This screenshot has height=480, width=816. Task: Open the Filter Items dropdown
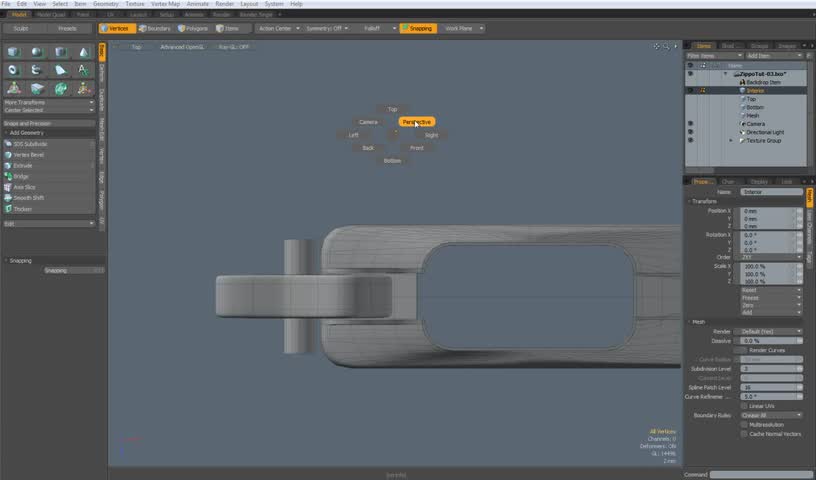(714, 55)
